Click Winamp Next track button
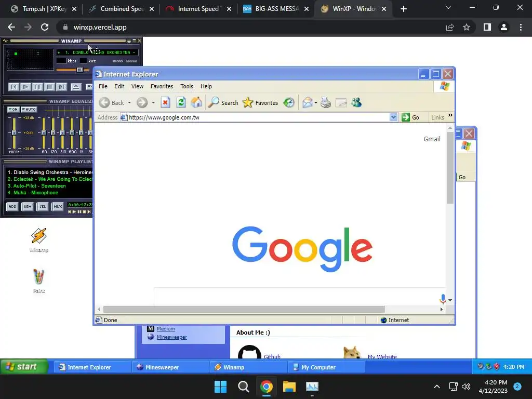Viewport: 532px width, 399px height. pyautogui.click(x=61, y=87)
